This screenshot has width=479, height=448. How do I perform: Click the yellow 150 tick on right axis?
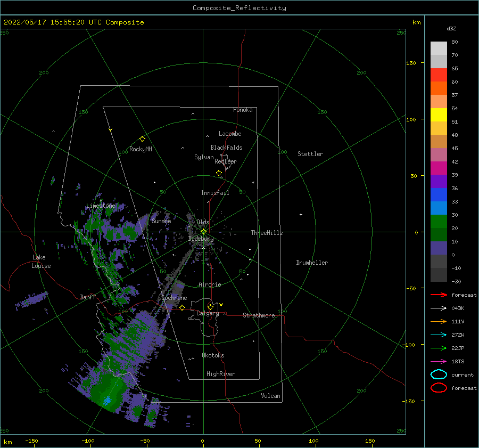pyautogui.click(x=411, y=63)
